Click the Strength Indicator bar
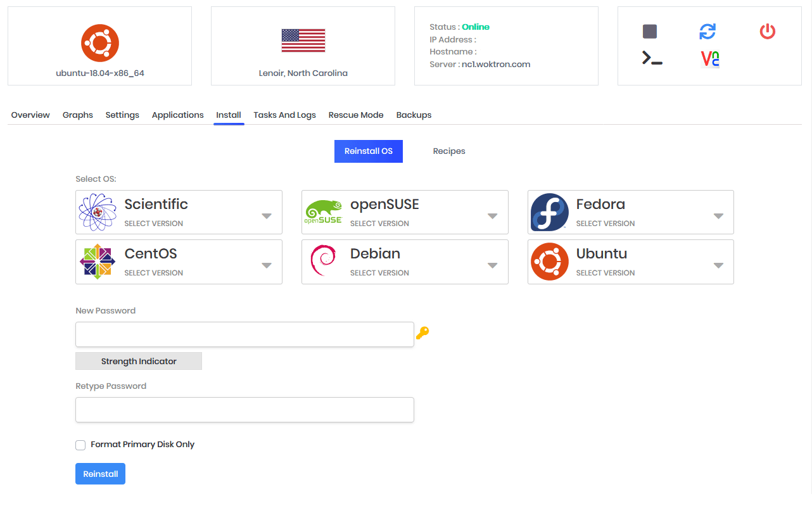This screenshot has width=812, height=532. (x=139, y=361)
